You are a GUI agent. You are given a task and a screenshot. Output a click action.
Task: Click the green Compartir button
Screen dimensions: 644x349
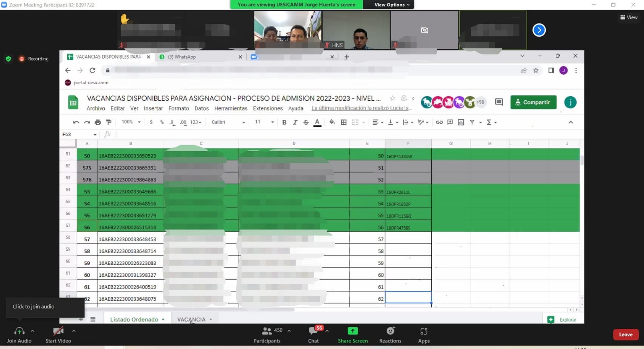click(533, 102)
